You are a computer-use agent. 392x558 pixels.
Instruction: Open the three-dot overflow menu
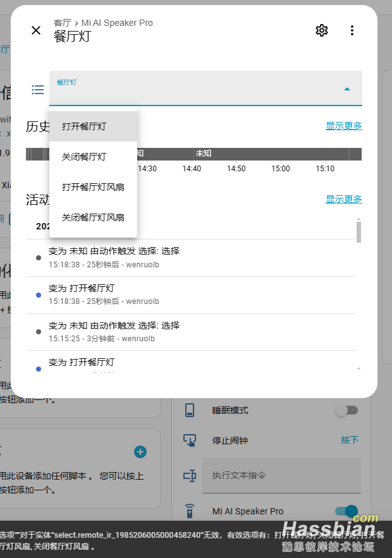click(x=352, y=30)
